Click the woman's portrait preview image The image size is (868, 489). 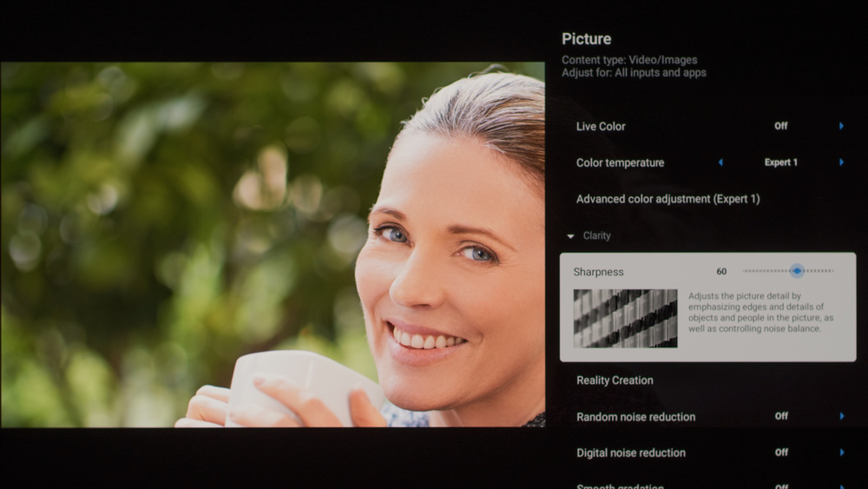(273, 244)
